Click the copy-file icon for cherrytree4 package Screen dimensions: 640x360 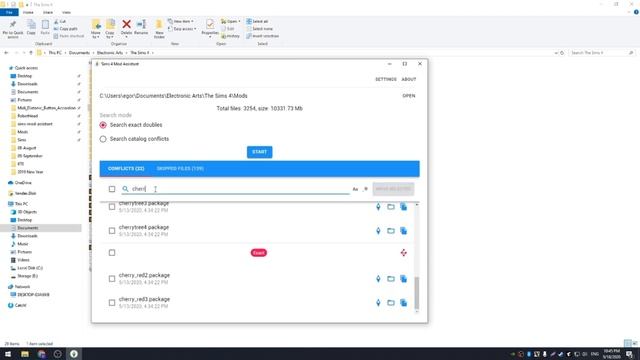(403, 231)
